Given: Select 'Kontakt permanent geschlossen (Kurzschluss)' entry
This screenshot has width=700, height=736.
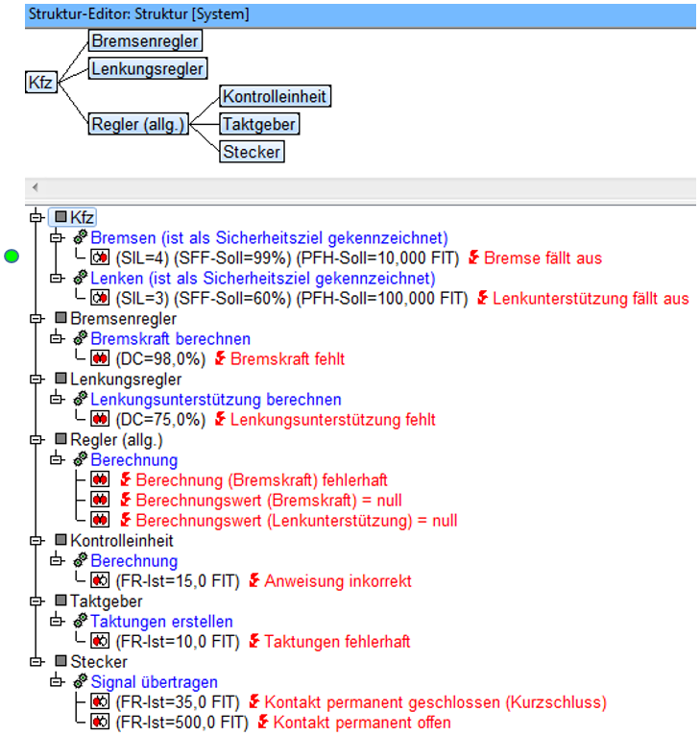Looking at the screenshot, I should point(435,702).
